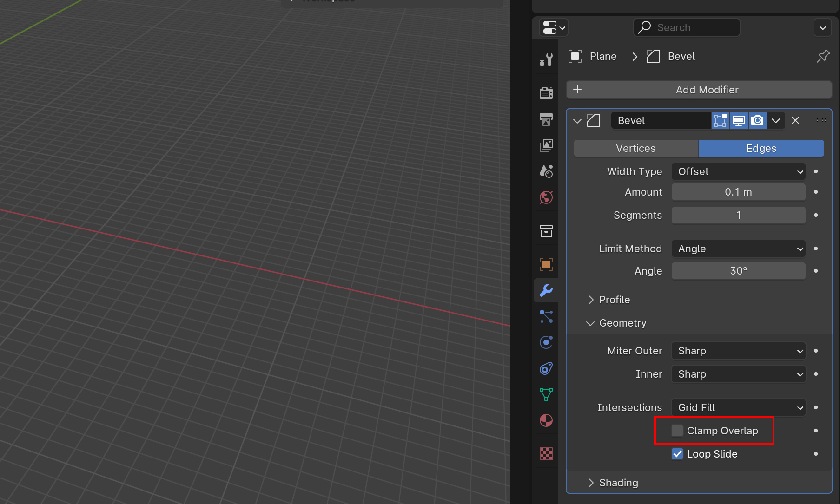Animate Angle property dot
This screenshot has width=840, height=504.
pyautogui.click(x=816, y=271)
